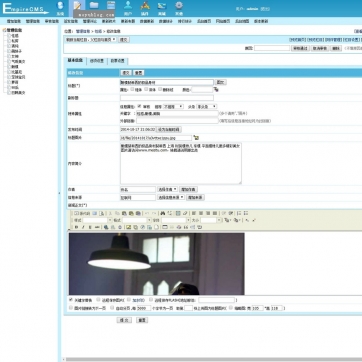
Task: Open the 非头条 headline dropdown
Action: coord(207,107)
